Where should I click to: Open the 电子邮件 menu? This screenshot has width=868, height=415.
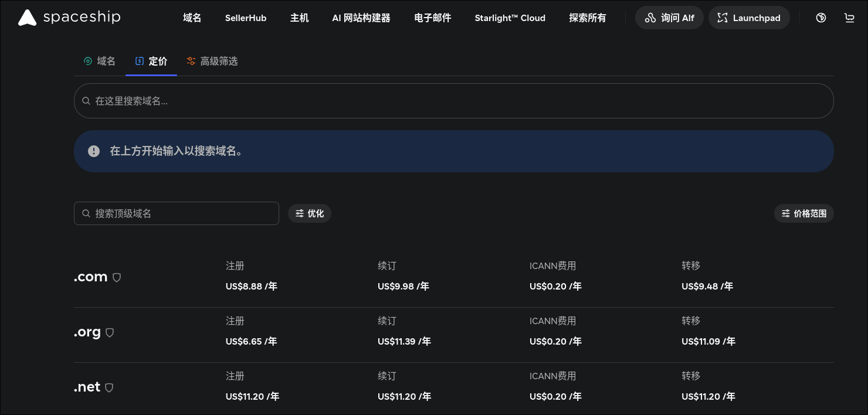pyautogui.click(x=433, y=18)
